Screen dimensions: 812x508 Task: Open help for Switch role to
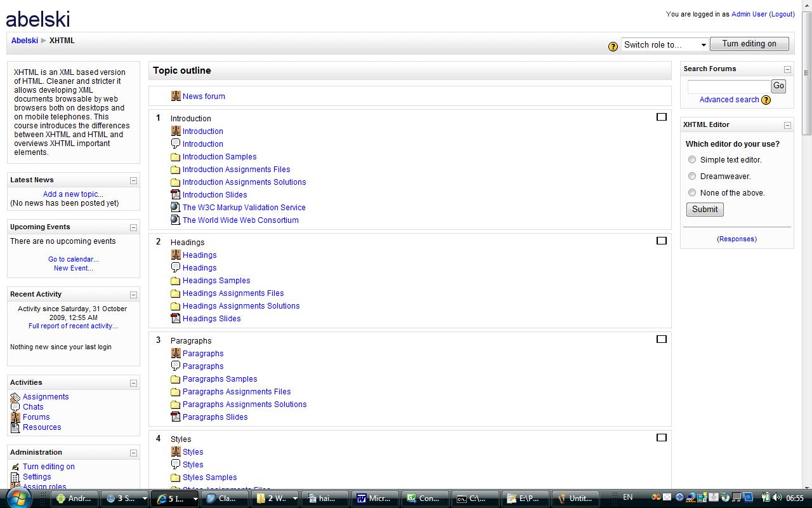[x=613, y=46]
